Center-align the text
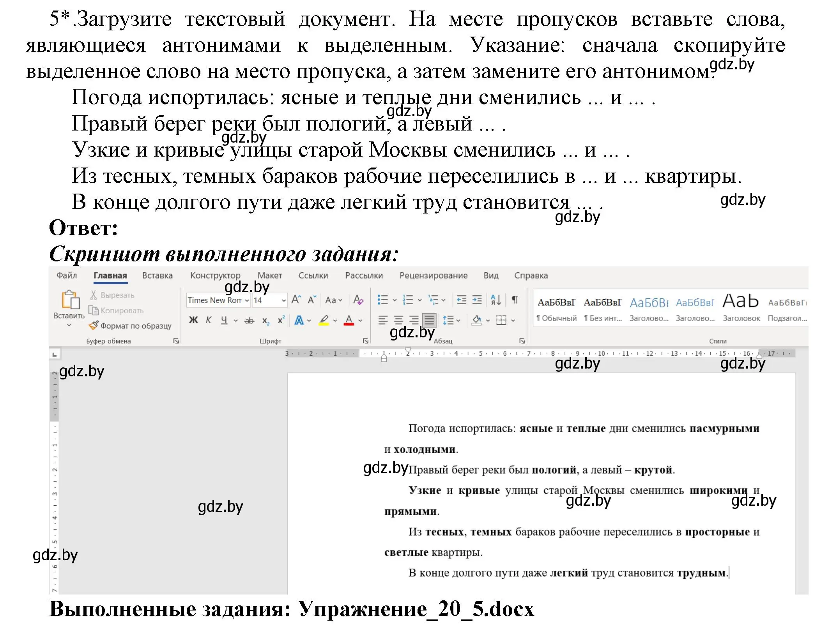 tap(398, 320)
